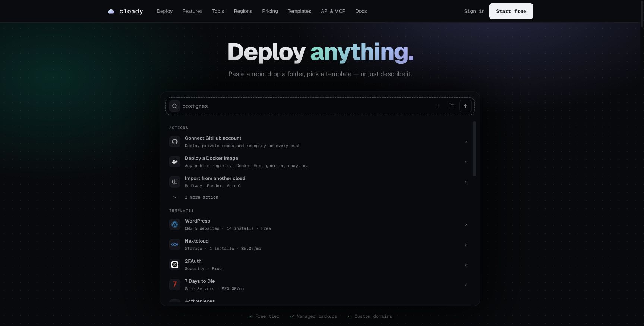Viewport: 644px width, 326px height.
Task: Click the "Custom domains" feature text
Action: (x=373, y=316)
